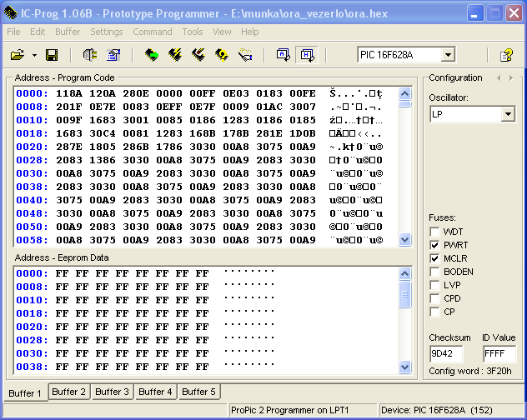Enable the BODEN fuse checkbox
The image size is (527, 420).
[x=434, y=272]
